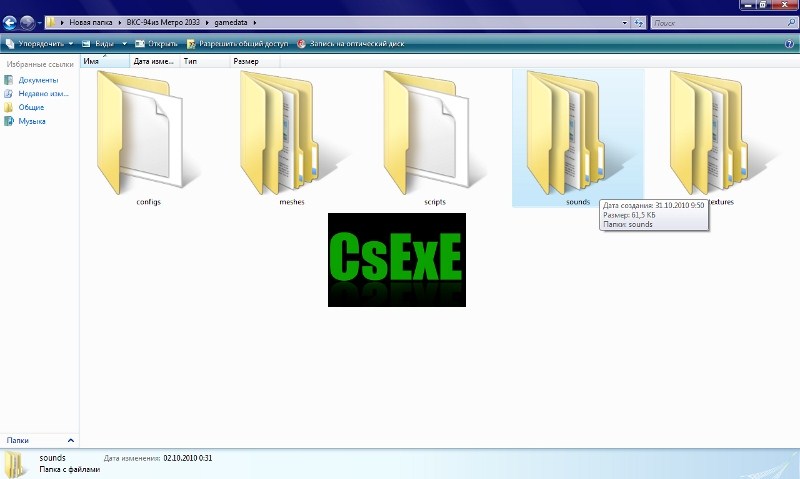This screenshot has width=800, height=479.
Task: Open Документы favorite link
Action: tap(38, 80)
